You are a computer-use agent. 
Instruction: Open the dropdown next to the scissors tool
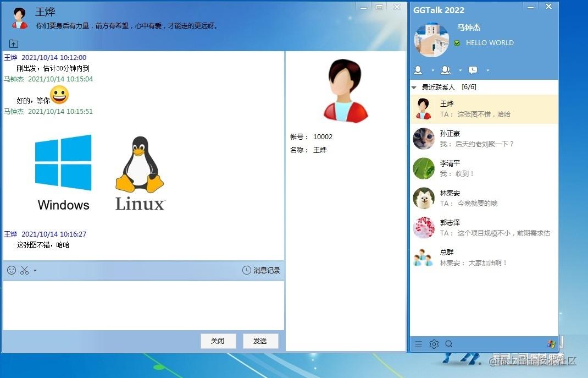[x=35, y=270]
